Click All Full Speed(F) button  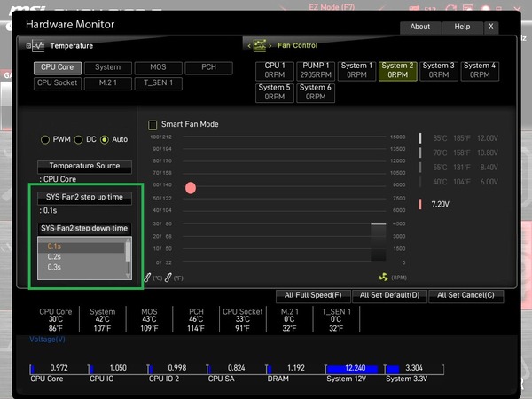point(313,295)
